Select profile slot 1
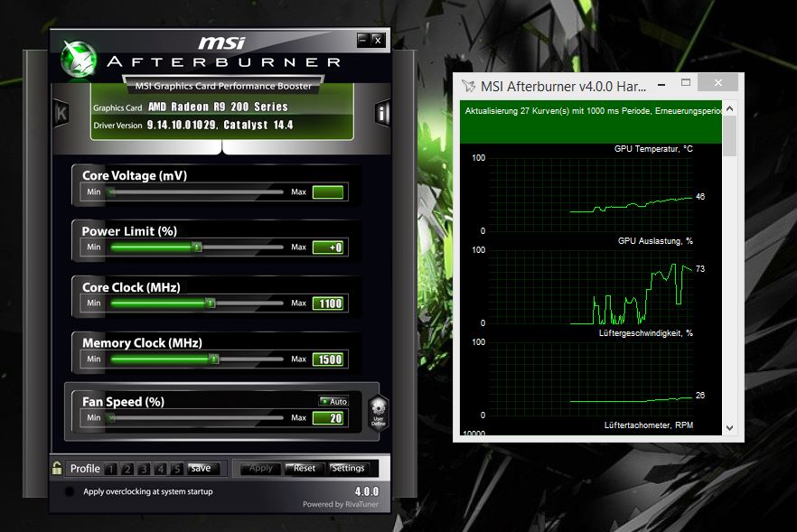 (x=111, y=469)
